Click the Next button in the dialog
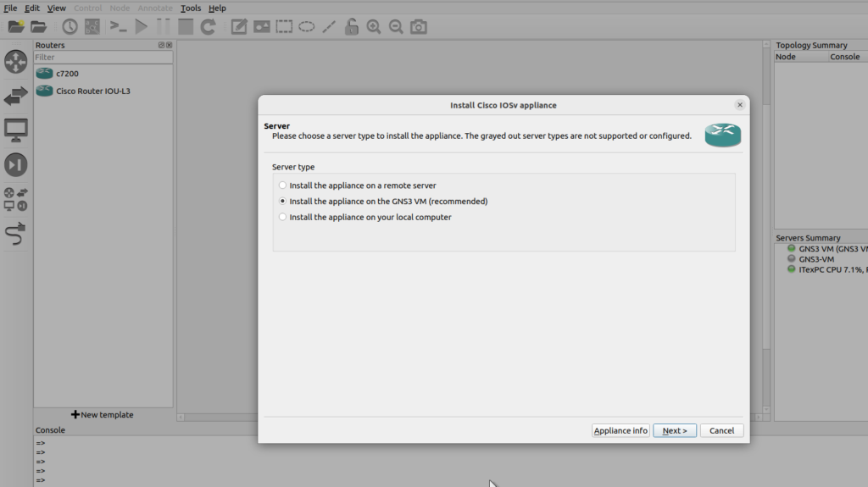 pos(675,430)
